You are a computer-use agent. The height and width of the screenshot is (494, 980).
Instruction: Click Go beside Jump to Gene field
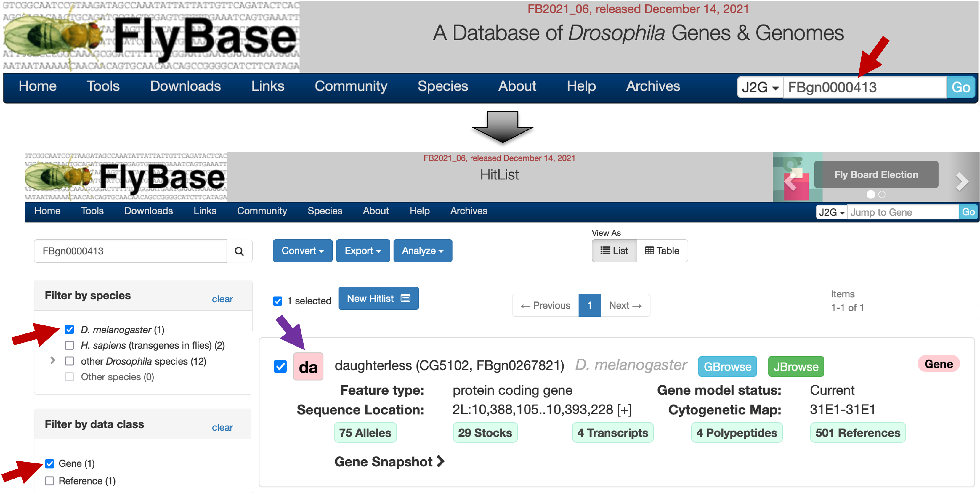pos(968,212)
